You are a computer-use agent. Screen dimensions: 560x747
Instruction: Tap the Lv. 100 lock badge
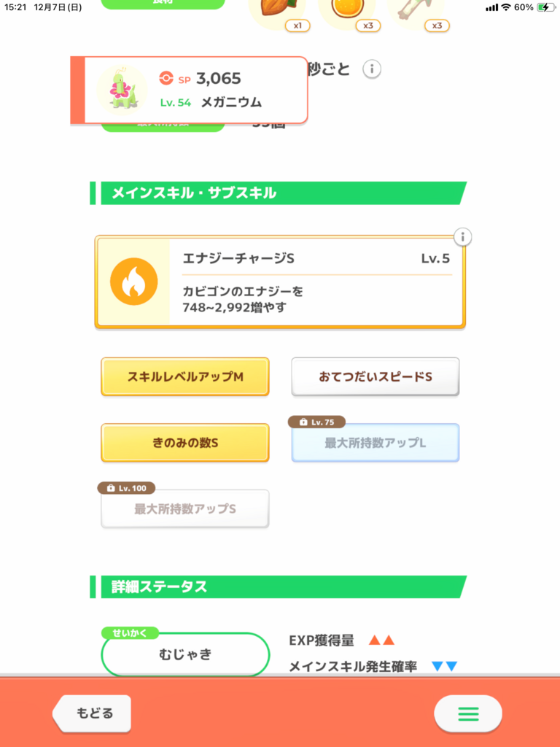point(126,488)
